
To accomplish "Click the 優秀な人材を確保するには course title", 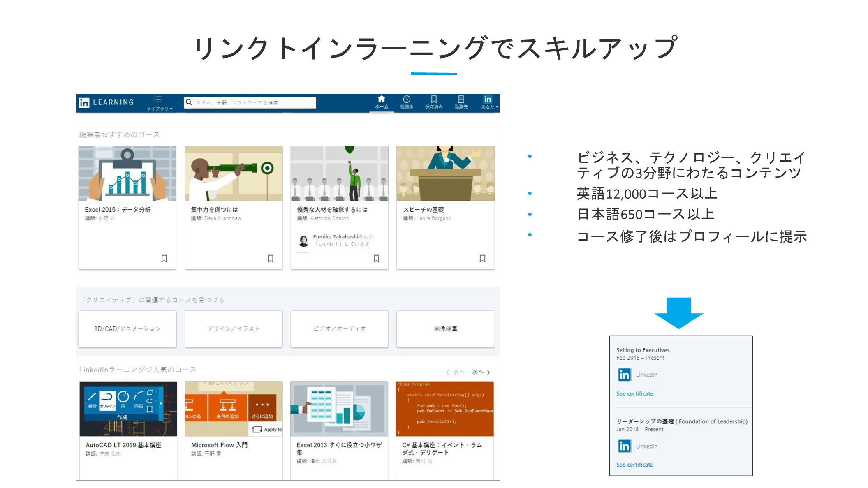I will coord(332,210).
